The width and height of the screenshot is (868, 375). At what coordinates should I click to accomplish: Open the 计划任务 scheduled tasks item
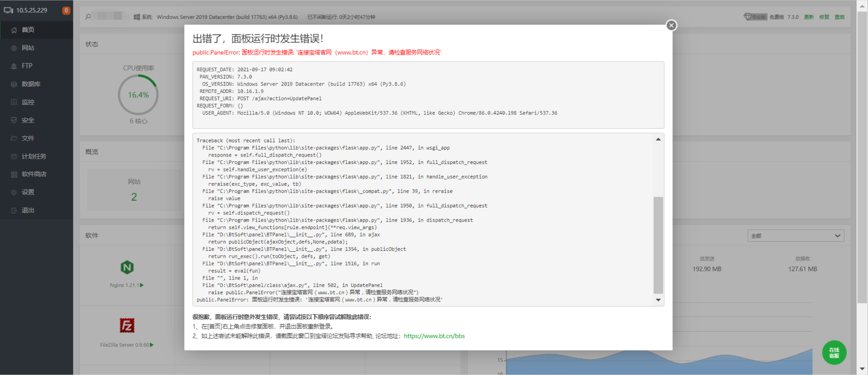click(36, 156)
